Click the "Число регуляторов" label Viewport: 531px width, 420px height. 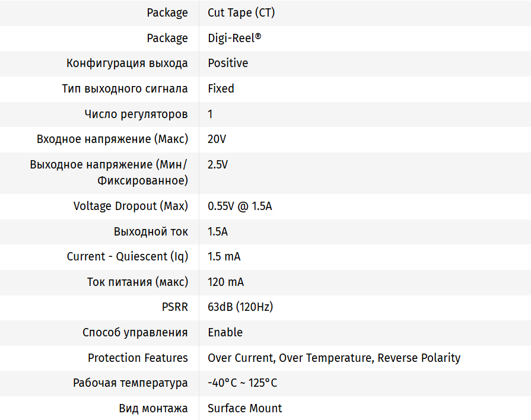(136, 114)
